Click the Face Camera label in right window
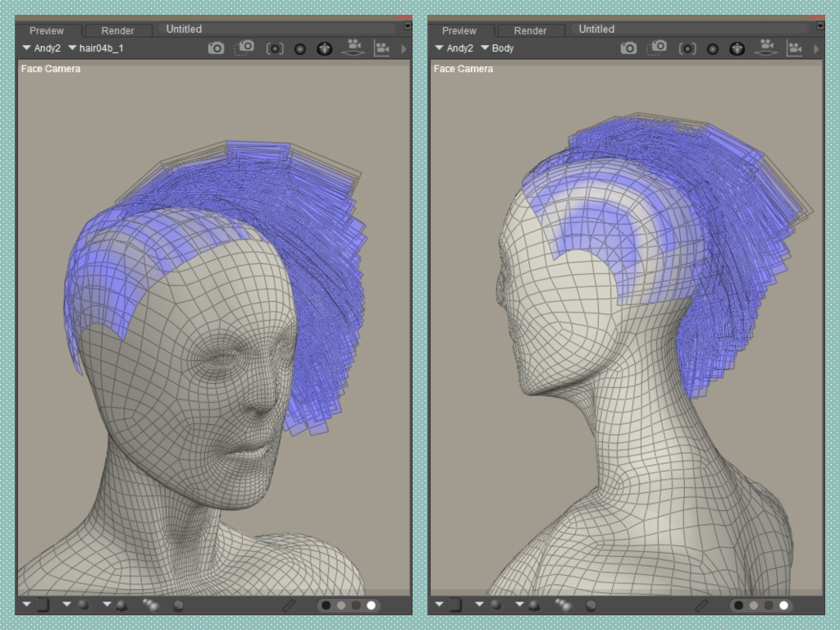Viewport: 840px width, 630px height. [x=463, y=69]
